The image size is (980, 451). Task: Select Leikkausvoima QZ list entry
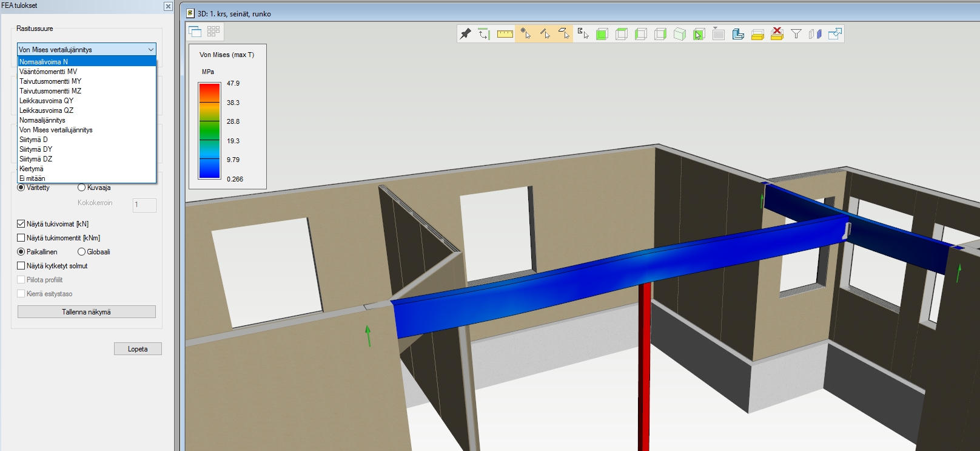coord(46,110)
